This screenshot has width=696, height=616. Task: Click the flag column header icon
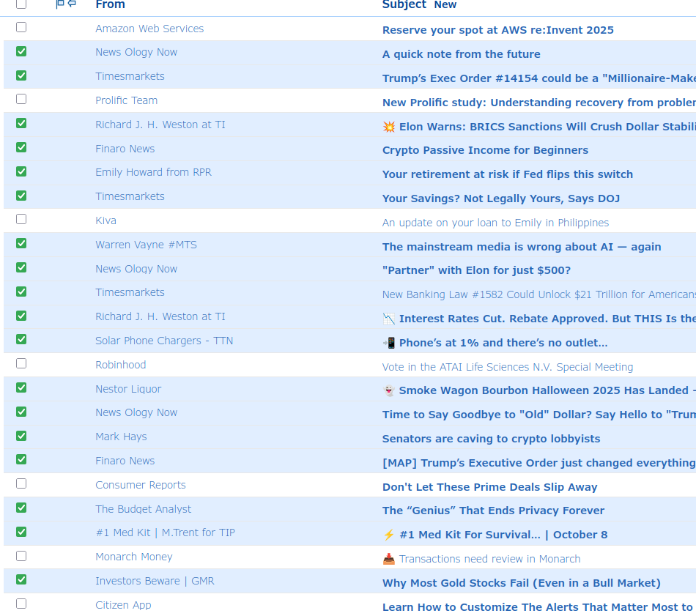tap(60, 4)
